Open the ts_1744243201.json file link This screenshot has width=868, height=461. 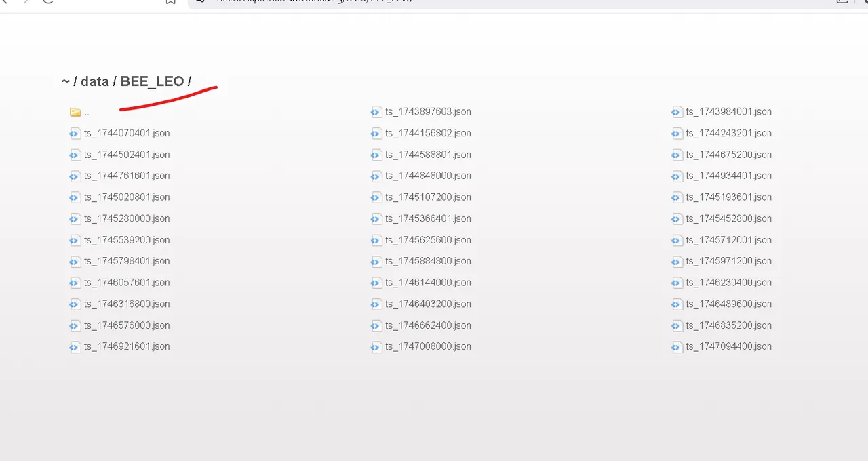coord(728,133)
